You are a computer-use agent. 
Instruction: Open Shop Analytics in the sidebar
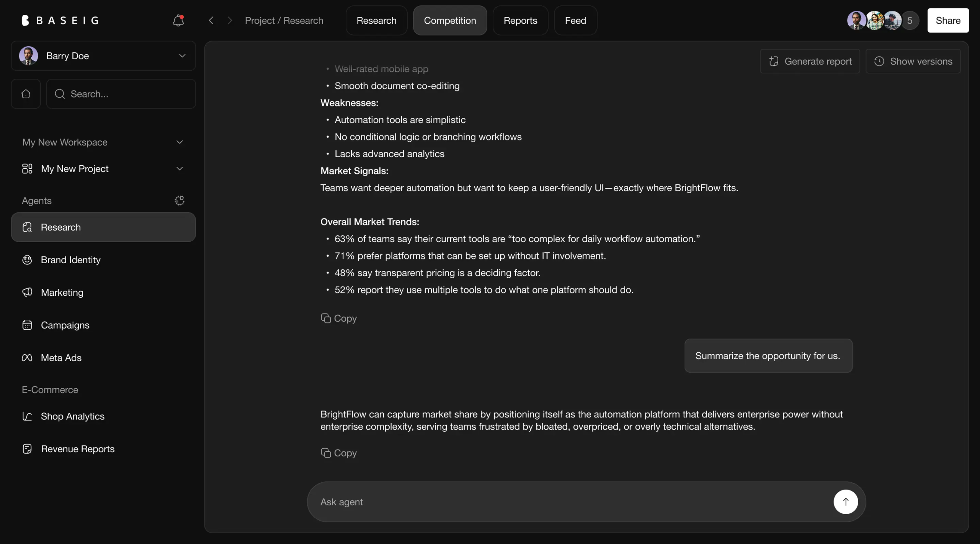(x=72, y=416)
